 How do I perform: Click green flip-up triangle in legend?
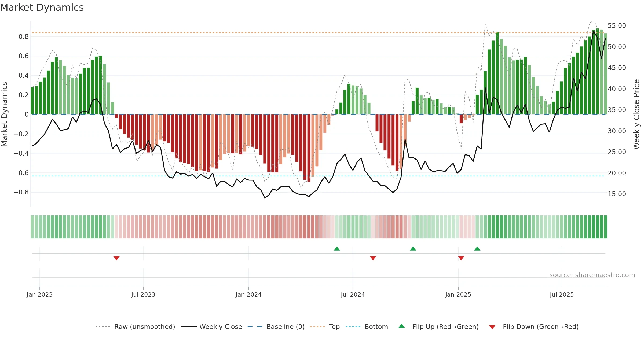(402, 326)
